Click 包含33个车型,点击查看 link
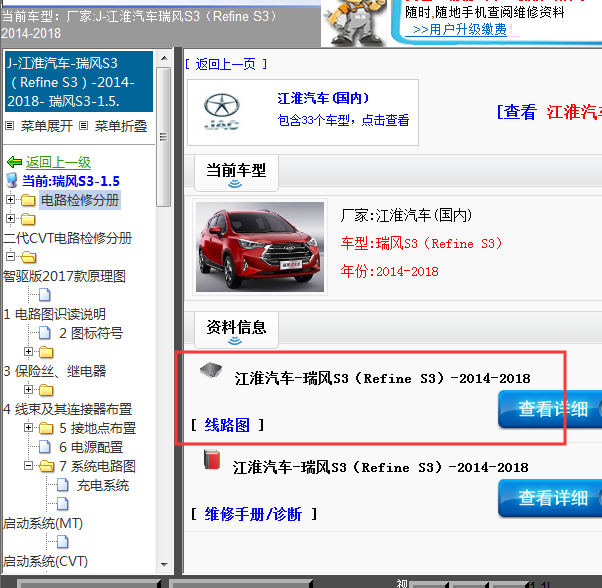 (343, 120)
